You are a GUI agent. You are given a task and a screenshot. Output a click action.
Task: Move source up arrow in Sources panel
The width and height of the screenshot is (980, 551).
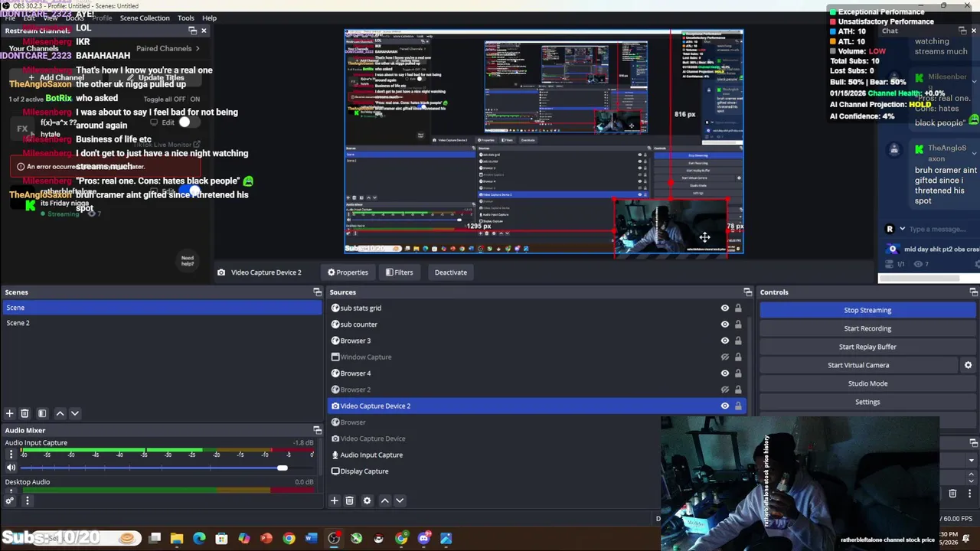tap(384, 500)
